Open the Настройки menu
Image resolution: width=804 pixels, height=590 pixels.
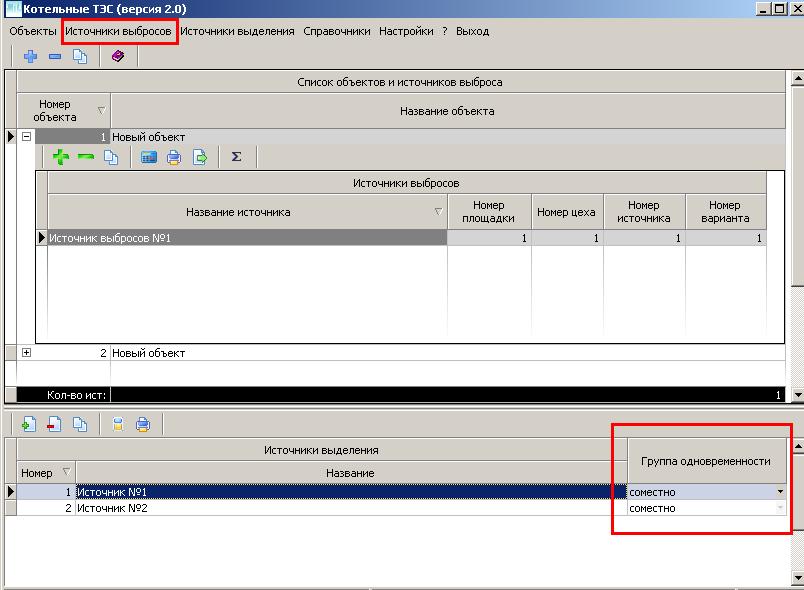(406, 31)
